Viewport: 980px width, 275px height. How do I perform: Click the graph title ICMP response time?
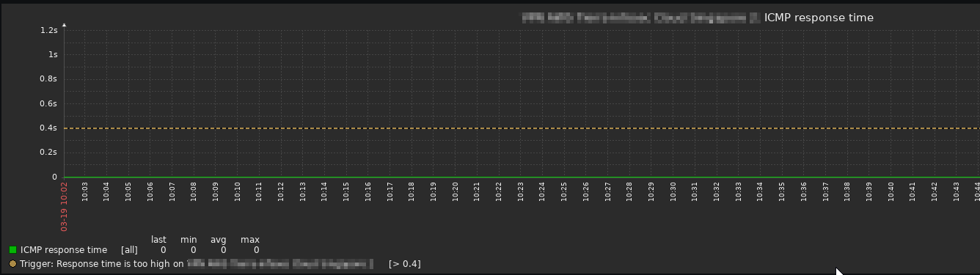tap(819, 18)
